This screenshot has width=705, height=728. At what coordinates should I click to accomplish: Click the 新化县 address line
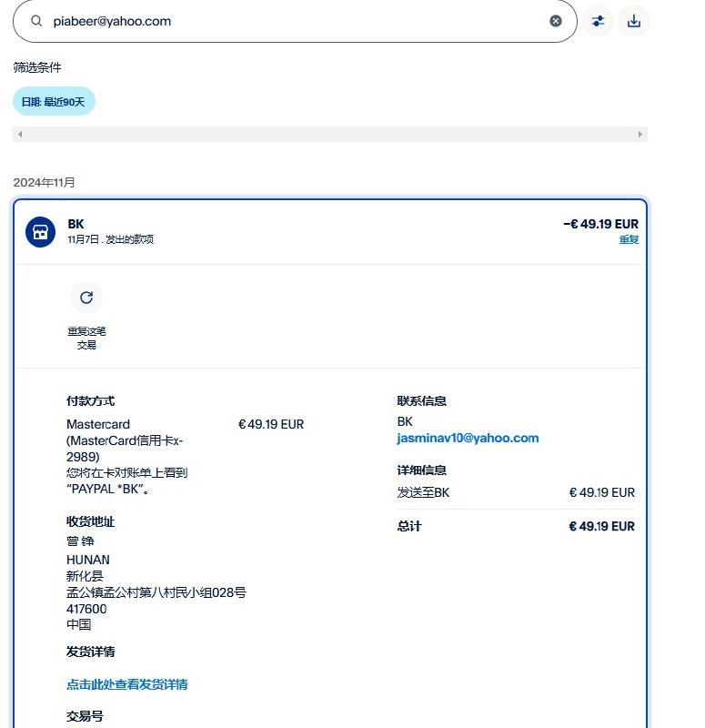pyautogui.click(x=85, y=576)
